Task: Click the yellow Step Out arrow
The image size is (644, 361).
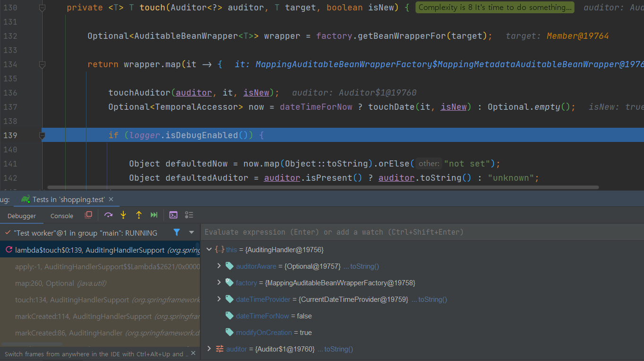Action: 138,215
